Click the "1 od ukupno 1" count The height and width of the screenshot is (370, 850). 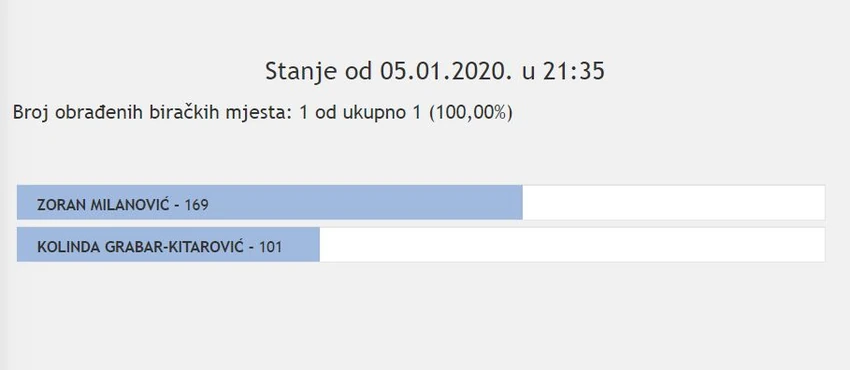coord(360,113)
